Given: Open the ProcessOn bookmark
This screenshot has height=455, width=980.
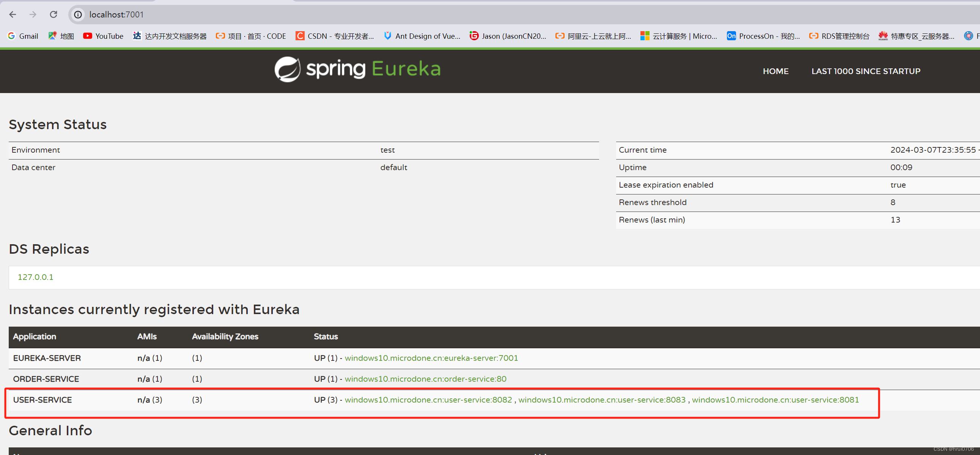Looking at the screenshot, I should (763, 36).
